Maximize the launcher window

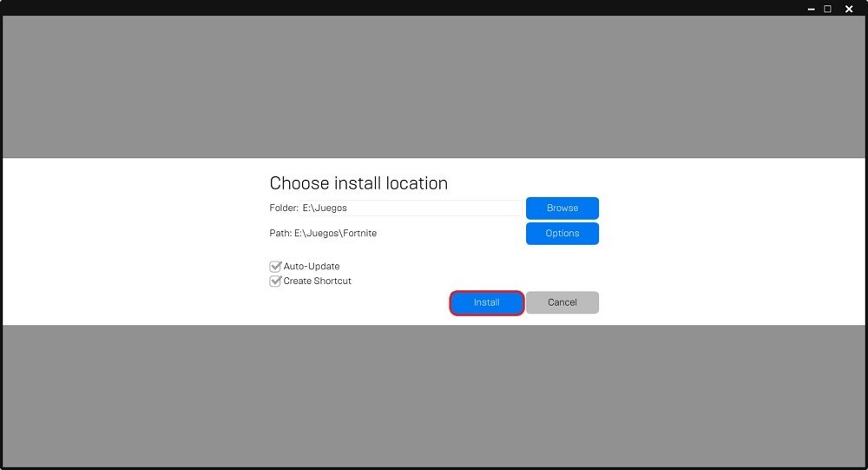coord(827,9)
